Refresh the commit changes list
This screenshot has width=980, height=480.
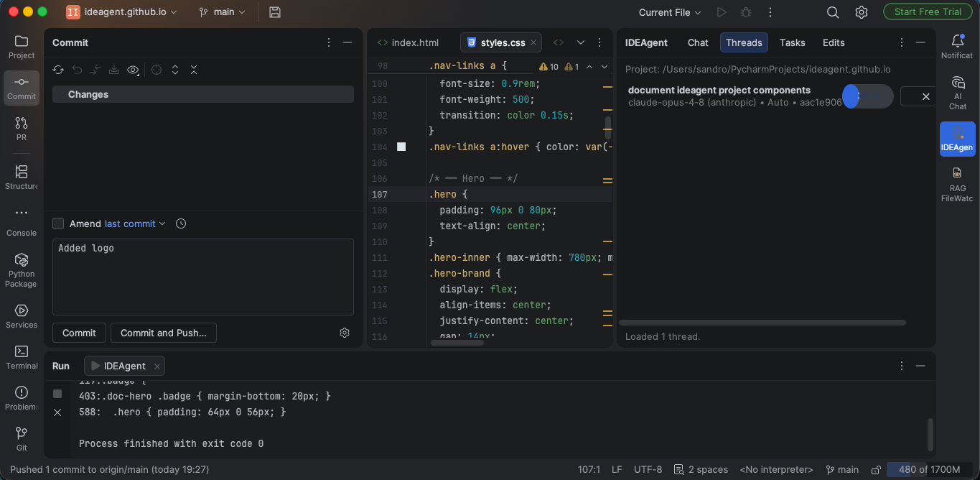tap(58, 70)
